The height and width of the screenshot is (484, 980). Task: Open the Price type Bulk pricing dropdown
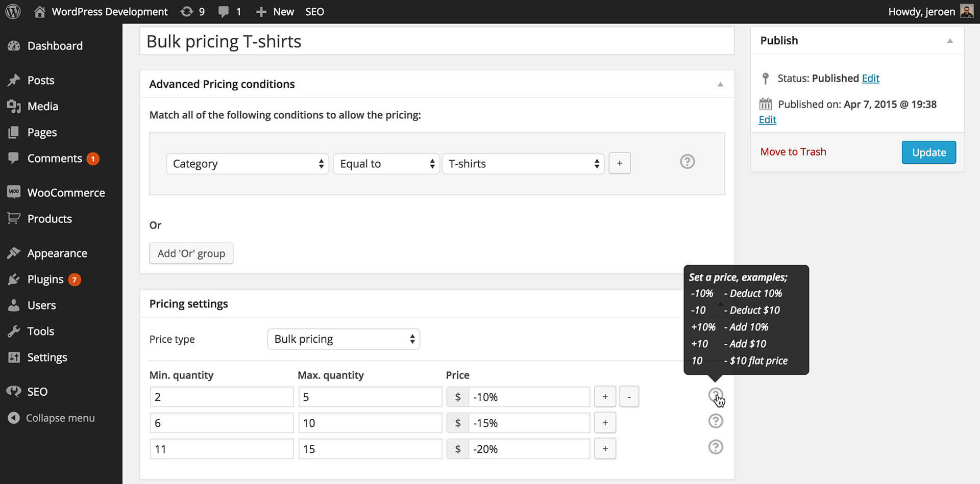(x=343, y=339)
